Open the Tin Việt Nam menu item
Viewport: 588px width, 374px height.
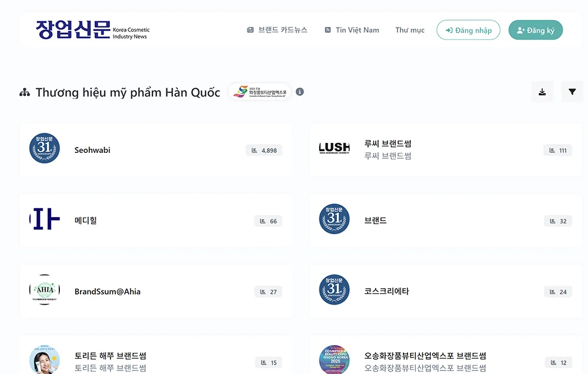(352, 30)
